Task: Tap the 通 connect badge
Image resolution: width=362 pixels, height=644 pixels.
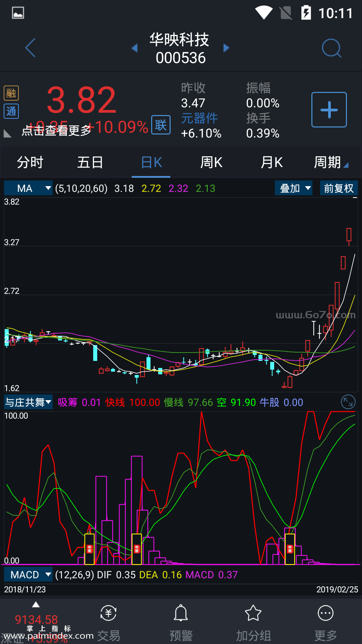Action: click(x=11, y=111)
